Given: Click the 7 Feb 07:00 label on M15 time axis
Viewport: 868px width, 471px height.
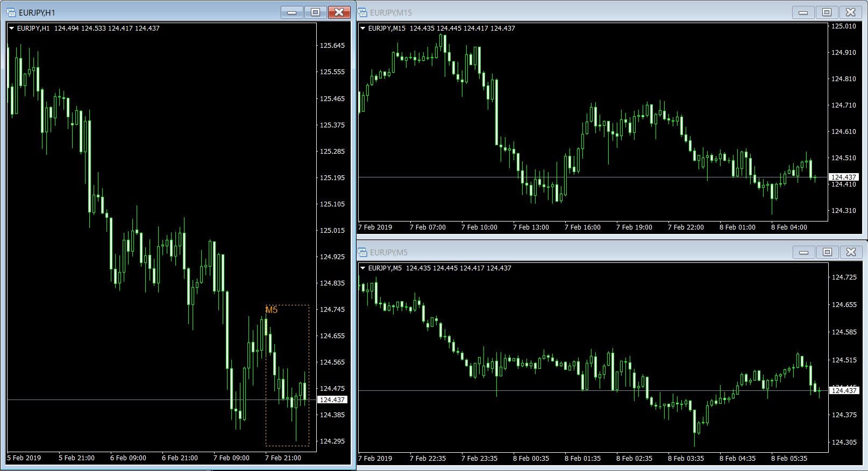Looking at the screenshot, I should 428,227.
